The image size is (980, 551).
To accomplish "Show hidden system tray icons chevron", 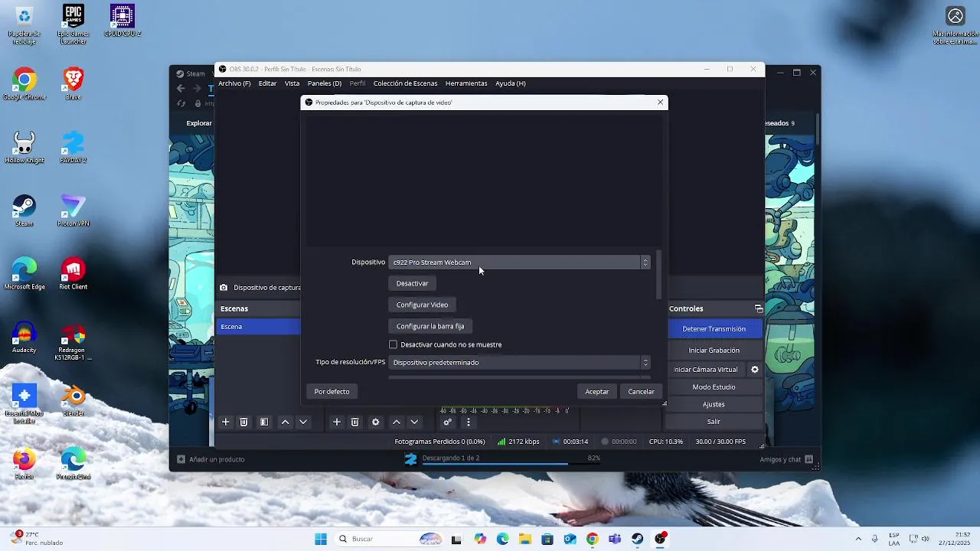I will pos(858,539).
